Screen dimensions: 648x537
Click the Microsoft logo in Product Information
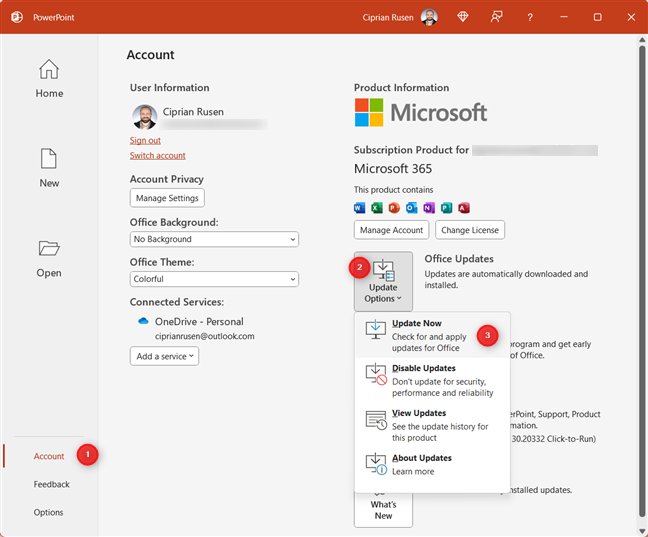(421, 112)
